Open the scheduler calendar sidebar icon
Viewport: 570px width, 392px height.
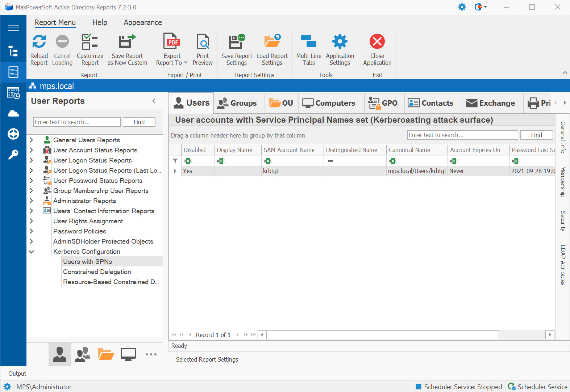coord(13,93)
